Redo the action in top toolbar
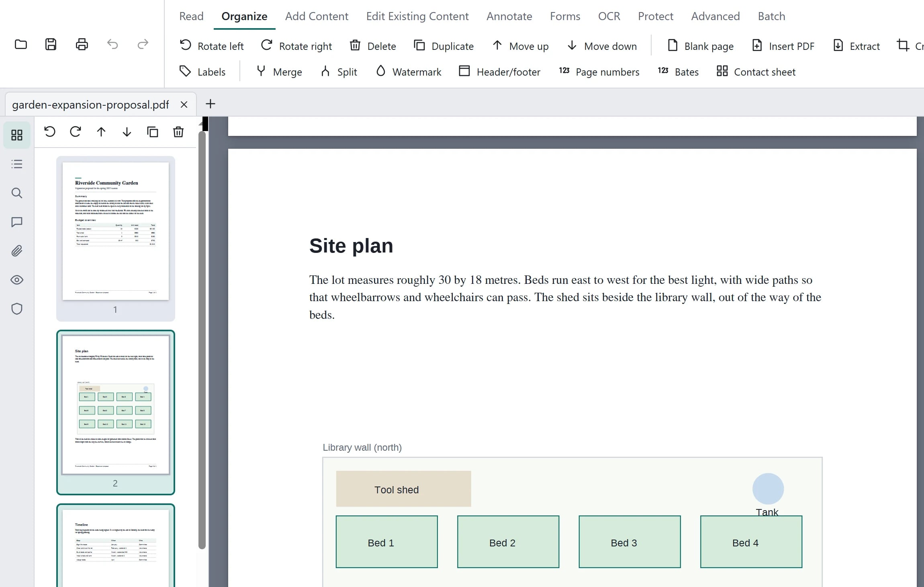 pos(143,44)
